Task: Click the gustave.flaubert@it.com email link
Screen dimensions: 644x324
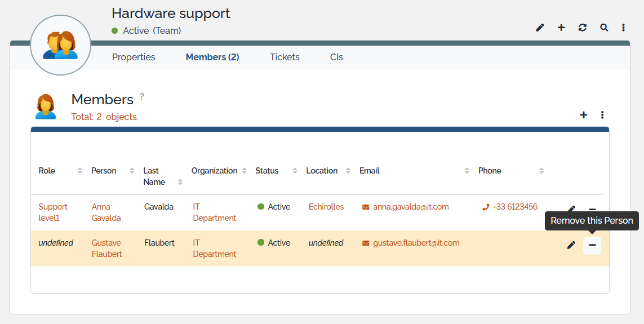Action: point(416,243)
